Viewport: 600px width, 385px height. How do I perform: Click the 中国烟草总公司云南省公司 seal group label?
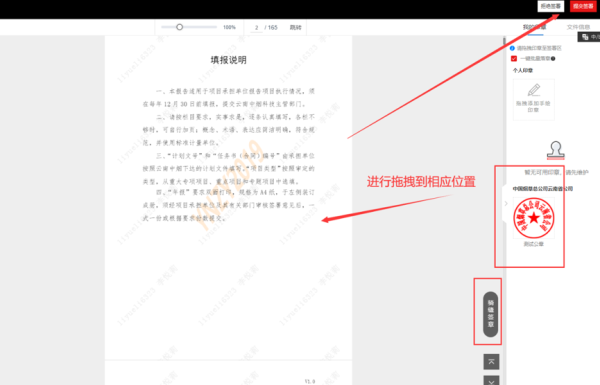(543, 189)
